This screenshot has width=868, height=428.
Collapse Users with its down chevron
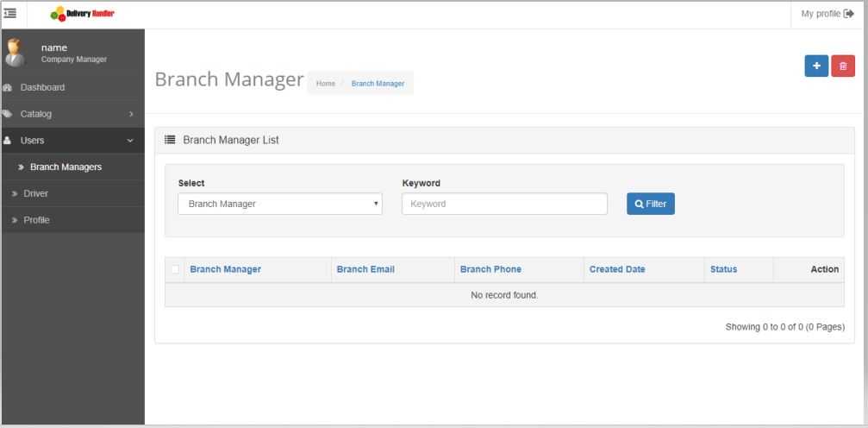[x=131, y=141]
